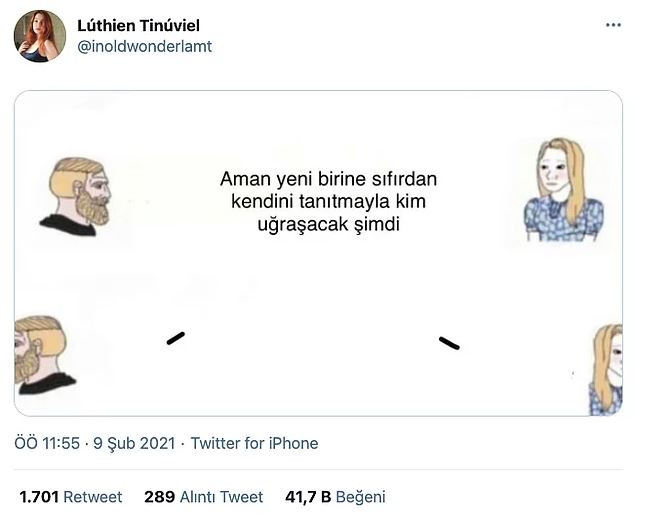Click the 9 Şub 2021 date

134,443
